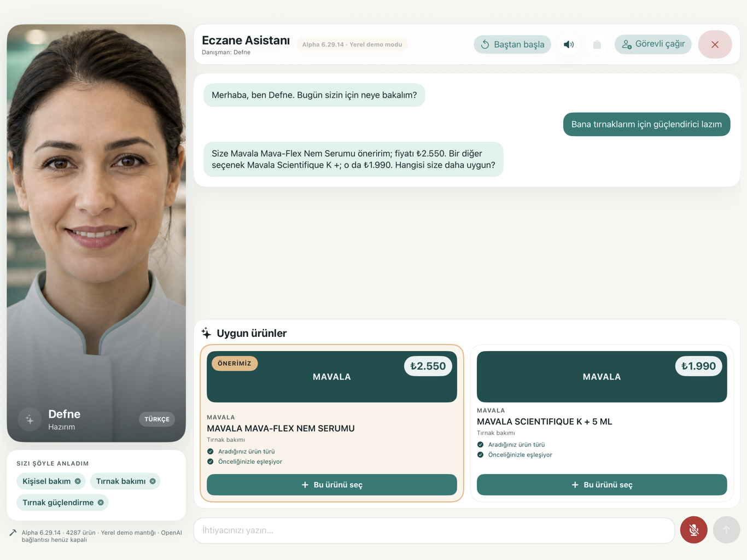Select the Mava-Flex Nem Serumu product
The height and width of the screenshot is (560, 747).
point(332,485)
